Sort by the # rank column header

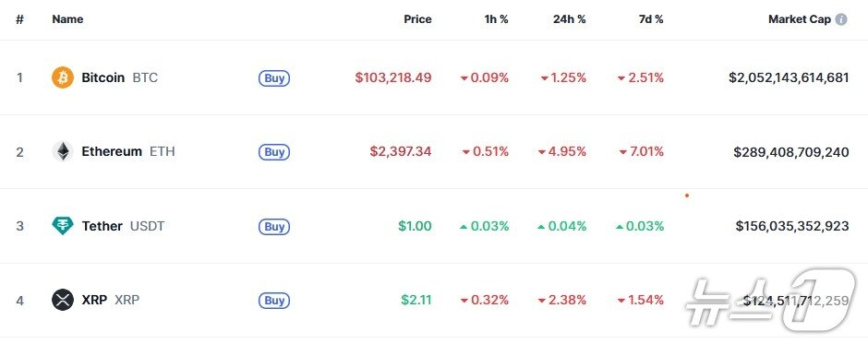20,18
